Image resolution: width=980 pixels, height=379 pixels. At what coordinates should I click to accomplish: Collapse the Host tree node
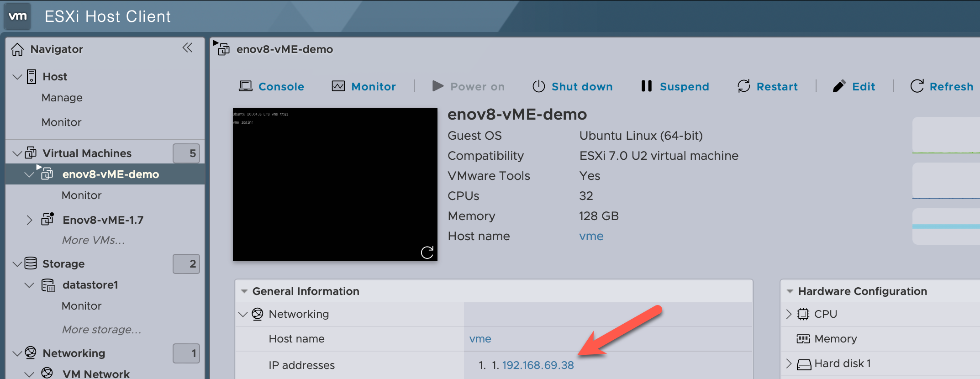17,77
